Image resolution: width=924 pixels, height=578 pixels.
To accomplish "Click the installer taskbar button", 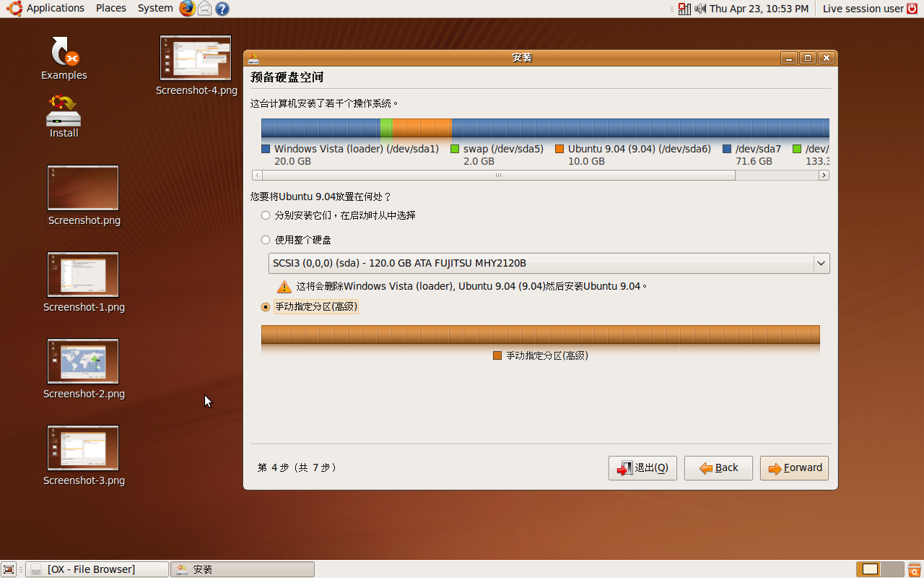I will 243,569.
